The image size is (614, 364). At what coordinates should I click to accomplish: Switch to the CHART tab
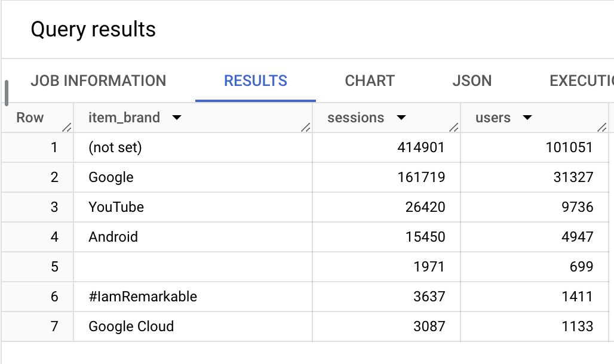point(370,81)
